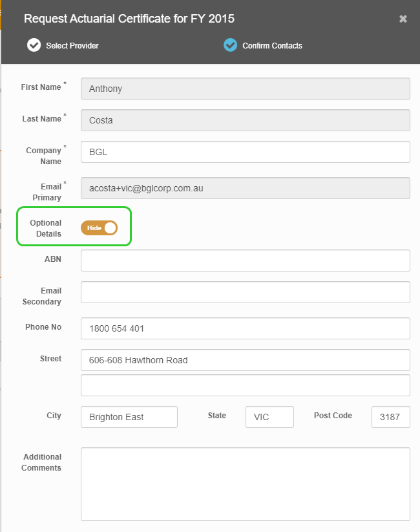Open the Confirm Contacts step label
The height and width of the screenshot is (532, 420).
pos(272,46)
